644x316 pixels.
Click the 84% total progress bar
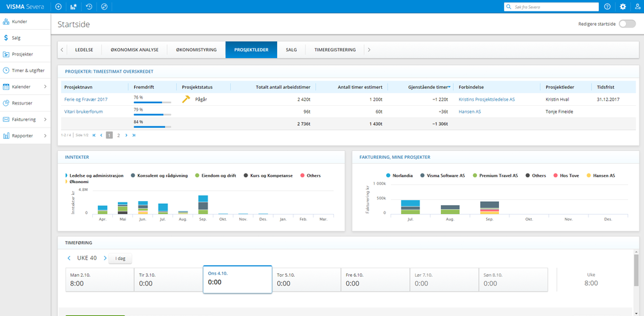[152, 127]
